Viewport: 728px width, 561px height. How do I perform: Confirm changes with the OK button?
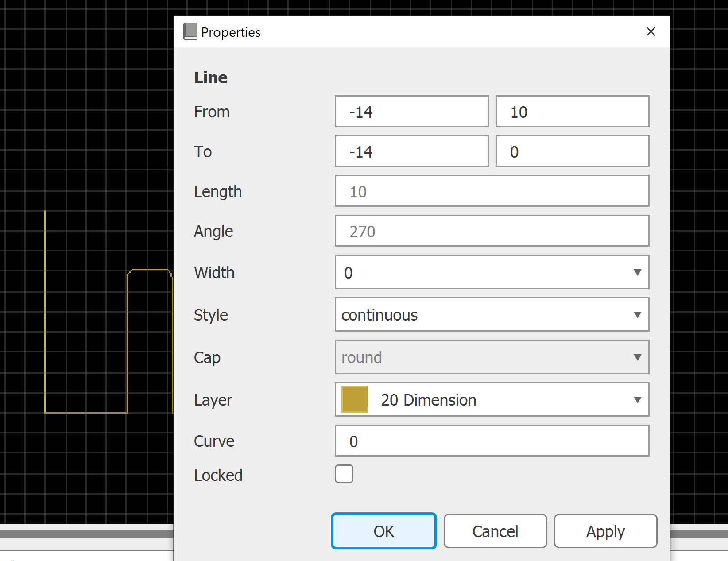[x=383, y=531]
